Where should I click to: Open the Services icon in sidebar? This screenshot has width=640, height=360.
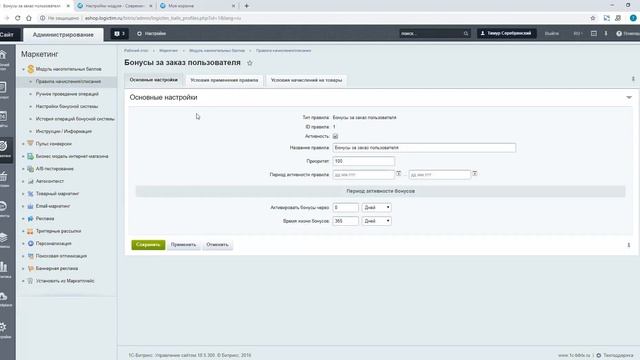[x=3, y=206]
